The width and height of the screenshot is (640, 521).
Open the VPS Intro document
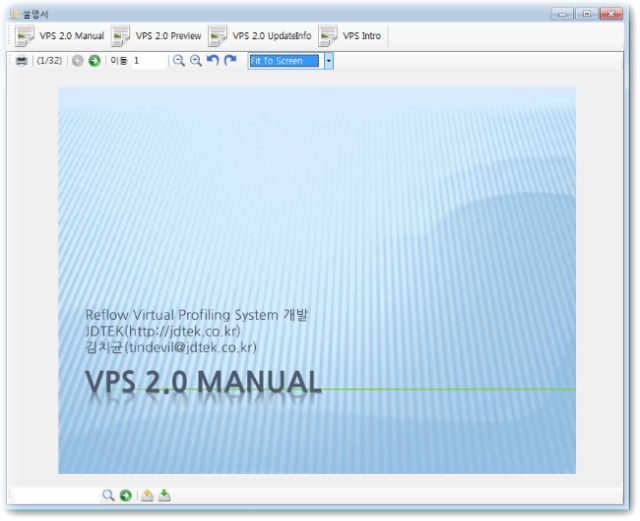(x=350, y=36)
